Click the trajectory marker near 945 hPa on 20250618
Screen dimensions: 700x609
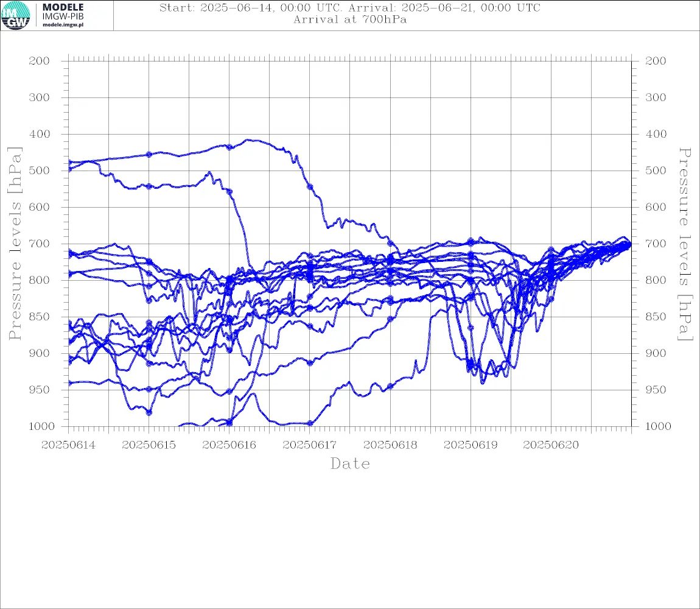tap(390, 387)
